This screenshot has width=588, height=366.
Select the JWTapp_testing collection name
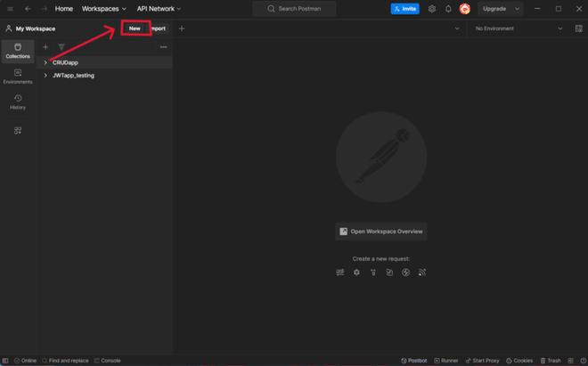click(x=73, y=76)
